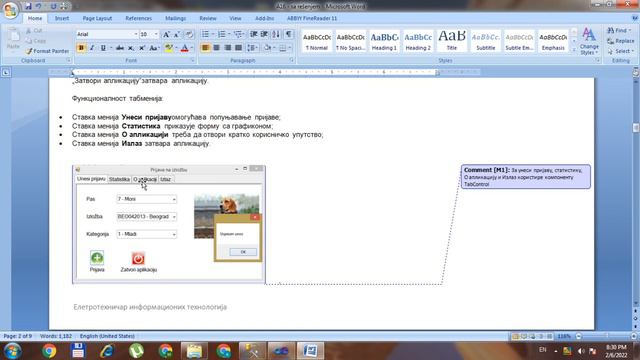Click the volume icon in system tray
The image size is (640, 360).
click(x=581, y=351)
